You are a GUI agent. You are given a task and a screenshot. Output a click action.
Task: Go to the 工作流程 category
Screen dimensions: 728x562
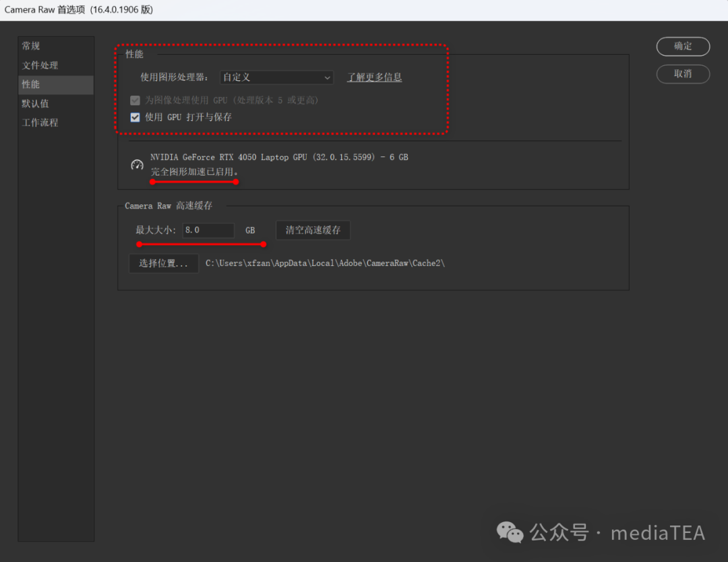56,123
